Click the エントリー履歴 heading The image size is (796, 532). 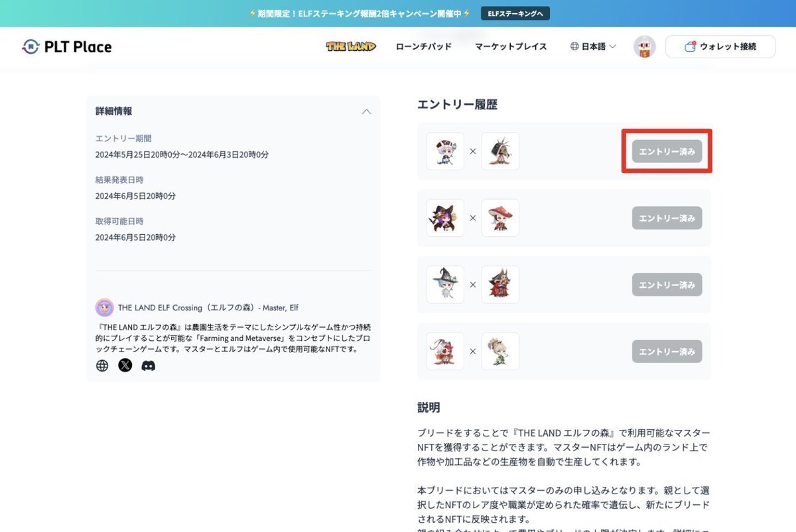click(x=457, y=104)
